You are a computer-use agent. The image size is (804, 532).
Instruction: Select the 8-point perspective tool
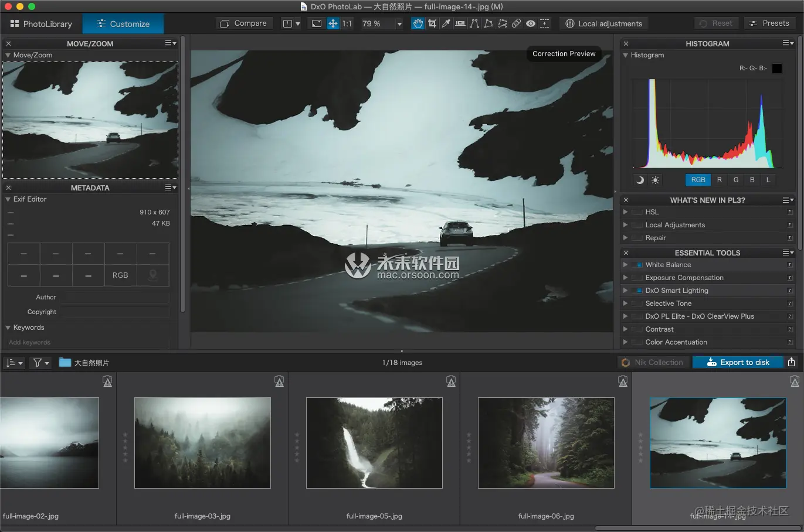click(503, 23)
